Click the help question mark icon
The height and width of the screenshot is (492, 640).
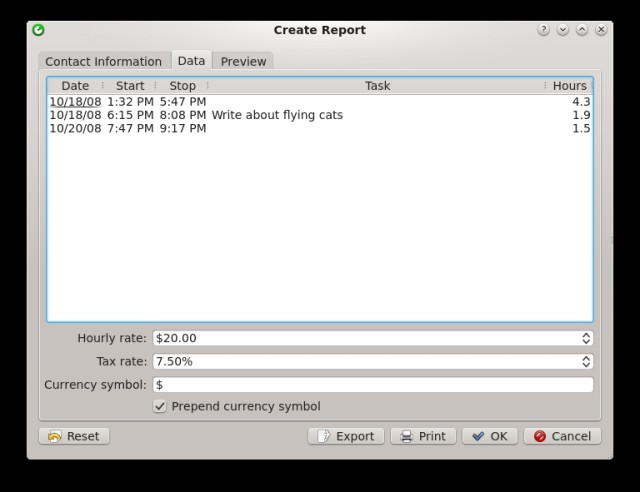545,30
